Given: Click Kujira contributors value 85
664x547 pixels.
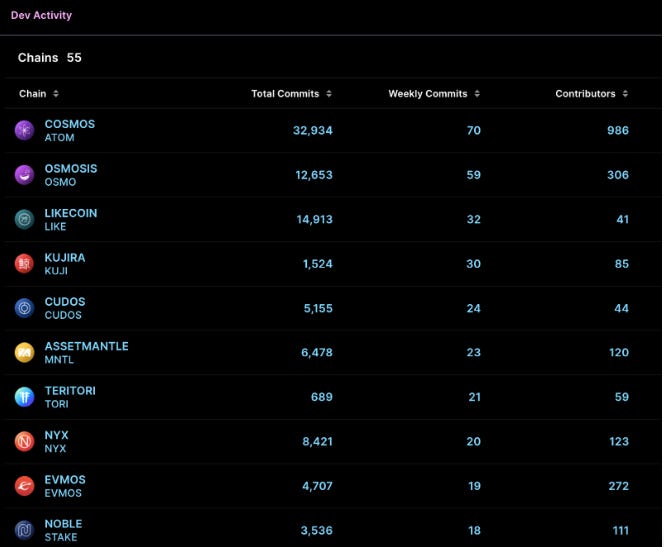Looking at the screenshot, I should [622, 264].
